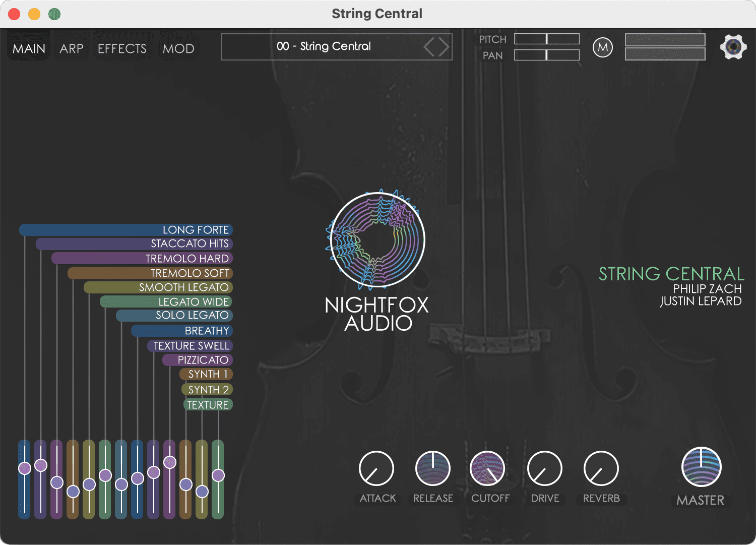Screen dimensions: 756x545
Task: Move the Long Forte volume fader
Action: [24, 468]
